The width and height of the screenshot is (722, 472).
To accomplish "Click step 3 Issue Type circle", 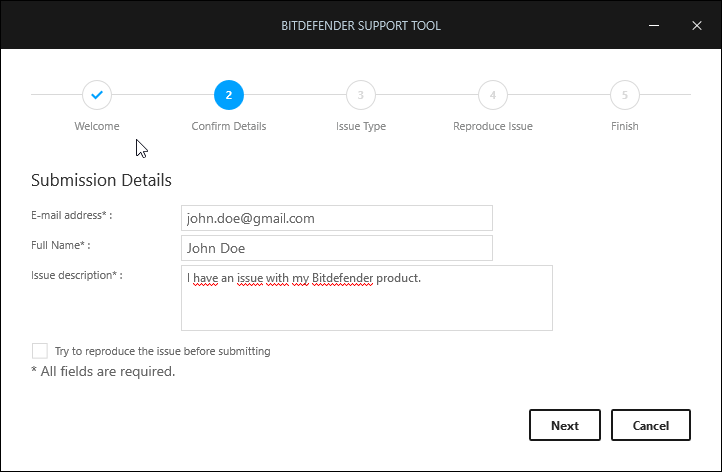I will pos(361,95).
